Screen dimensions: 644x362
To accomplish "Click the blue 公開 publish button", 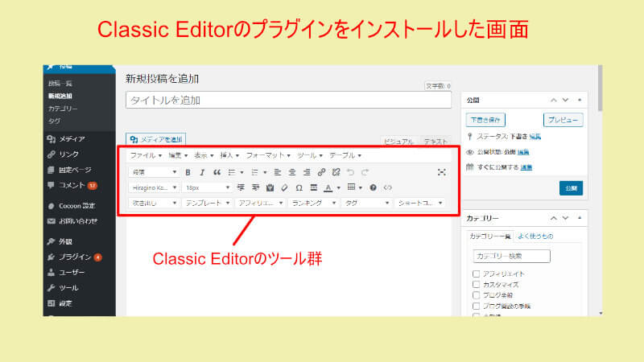I will 571,188.
